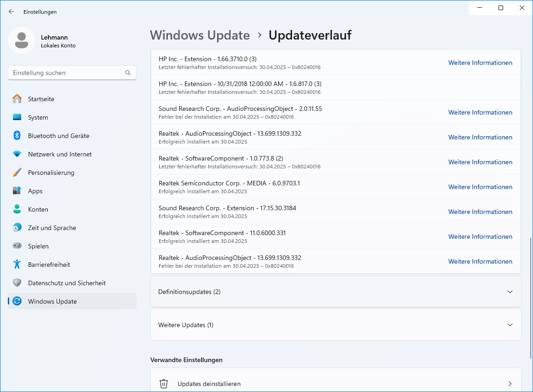The image size is (533, 392).
Task: Click the Lehmann account name
Action: (x=54, y=37)
